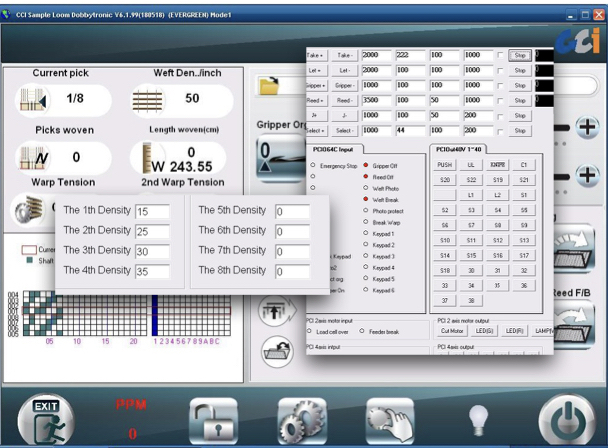
Task: Click the L1 output button
Action: click(x=471, y=195)
